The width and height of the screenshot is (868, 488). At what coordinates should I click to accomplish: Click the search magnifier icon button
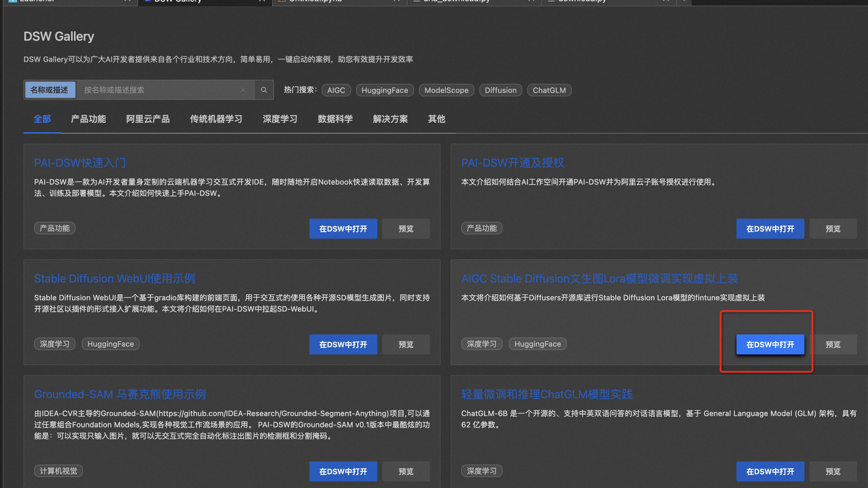pos(264,90)
